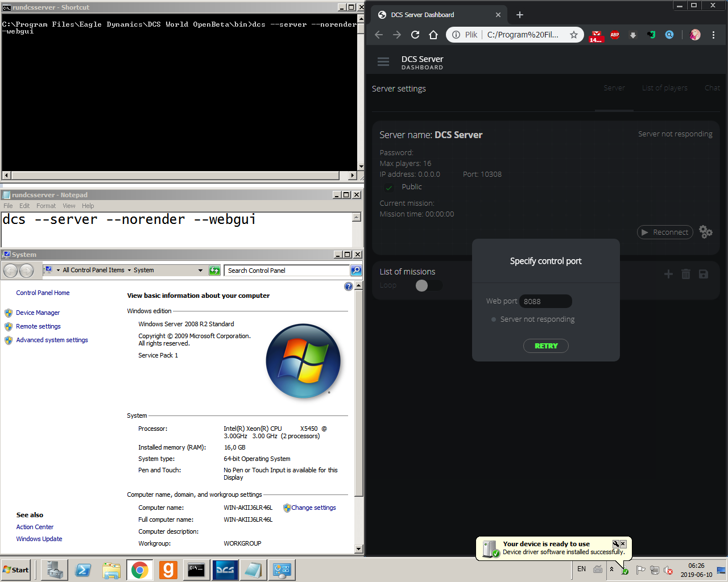Go back in System window navigation
The height and width of the screenshot is (582, 728).
point(10,271)
